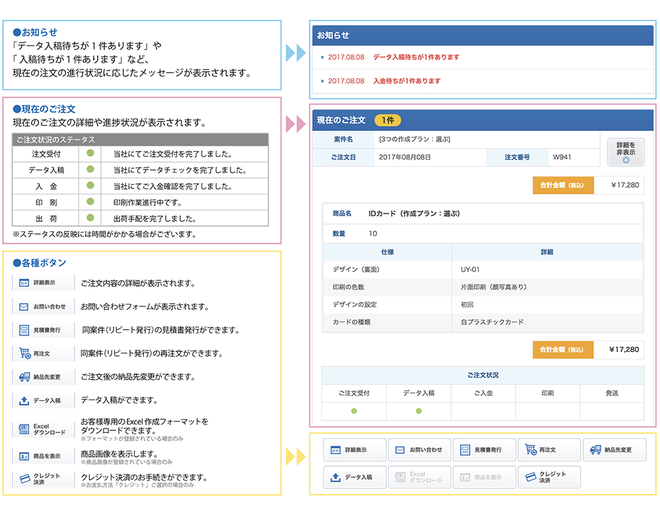This screenshot has width=660, height=524.
Task: Click the ご注文状況のステータス table header
Action: pyautogui.click(x=140, y=140)
